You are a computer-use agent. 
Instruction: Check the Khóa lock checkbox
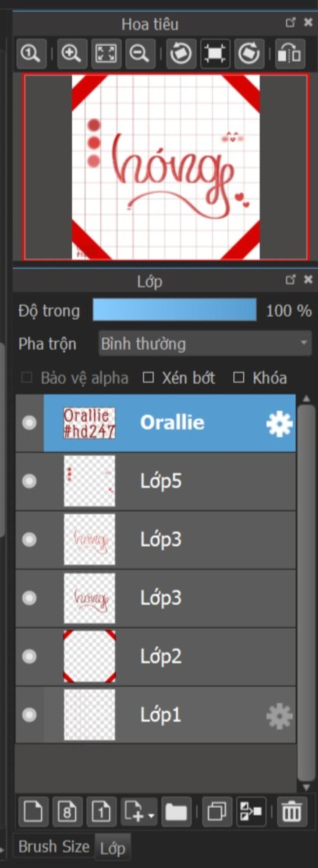[x=238, y=377]
